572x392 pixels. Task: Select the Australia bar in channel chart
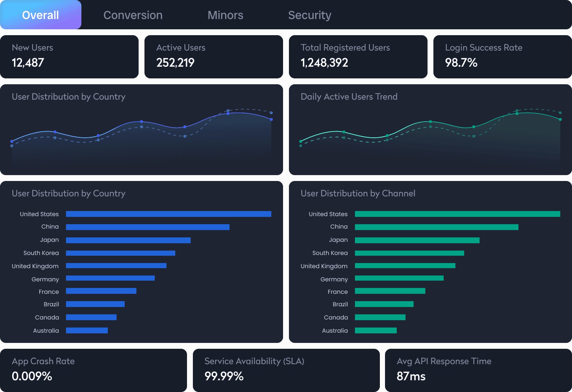[375, 330]
